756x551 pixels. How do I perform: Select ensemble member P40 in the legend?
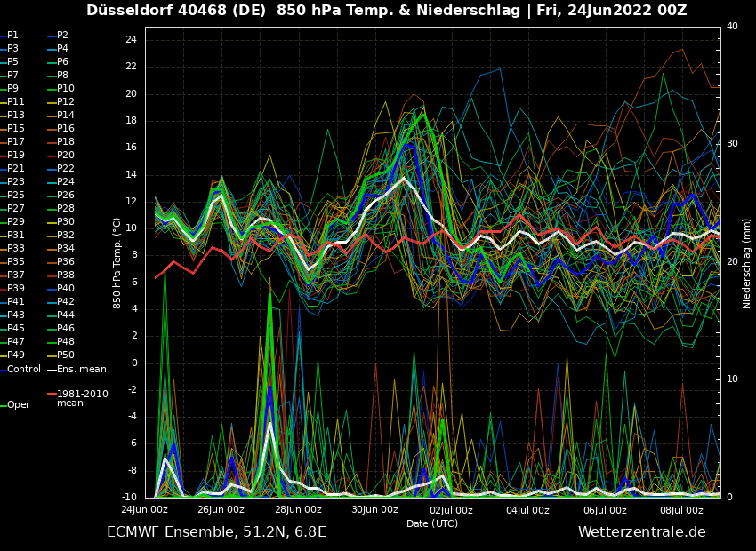(x=66, y=289)
